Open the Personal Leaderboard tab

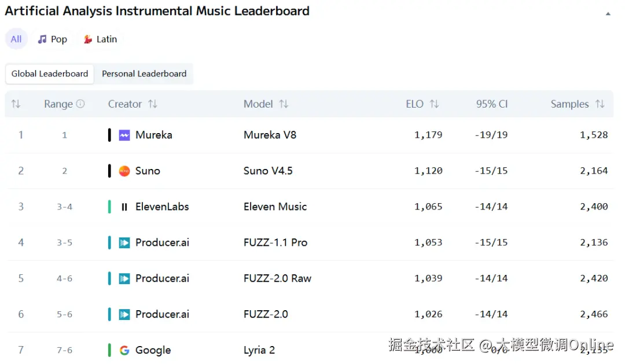click(x=144, y=74)
